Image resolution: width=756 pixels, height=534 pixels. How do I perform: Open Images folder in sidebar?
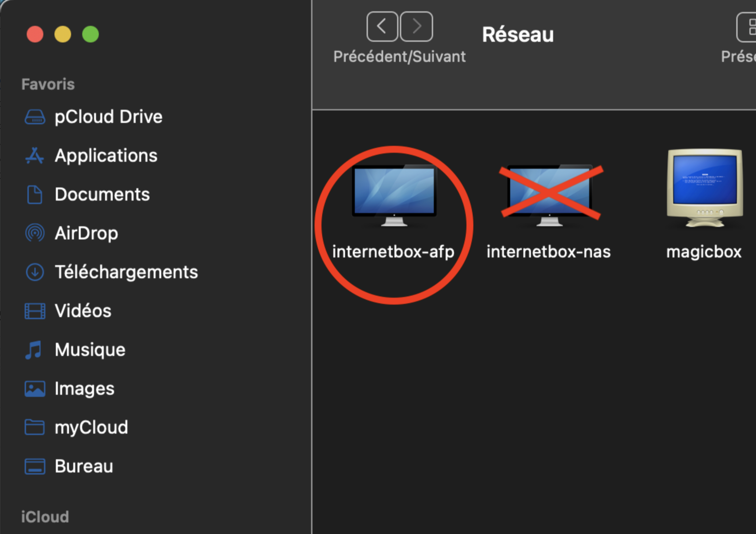(x=84, y=389)
